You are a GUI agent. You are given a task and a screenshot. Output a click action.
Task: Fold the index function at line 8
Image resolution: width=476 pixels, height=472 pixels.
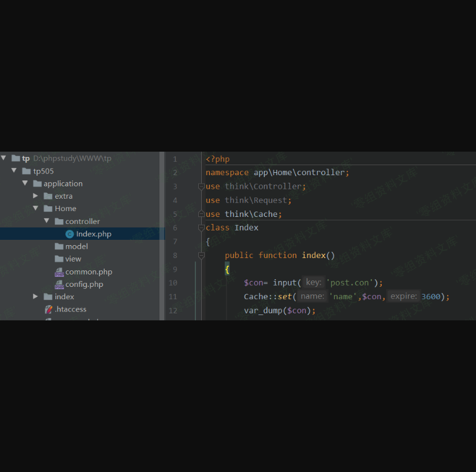click(201, 255)
